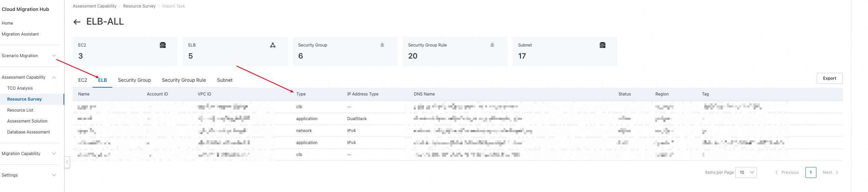Click the Region column header
The image size is (868, 192).
[662, 94]
